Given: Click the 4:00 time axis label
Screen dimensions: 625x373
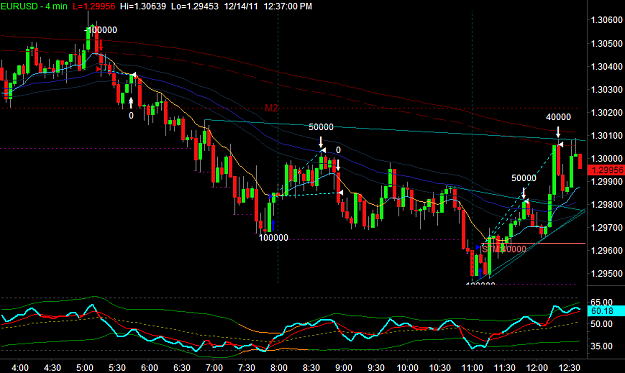Looking at the screenshot, I should tap(20, 367).
